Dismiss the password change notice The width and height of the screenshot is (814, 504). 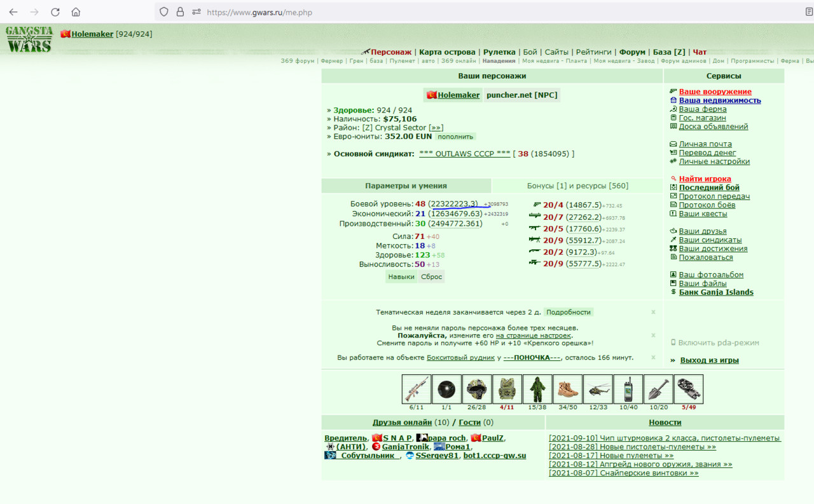653,335
